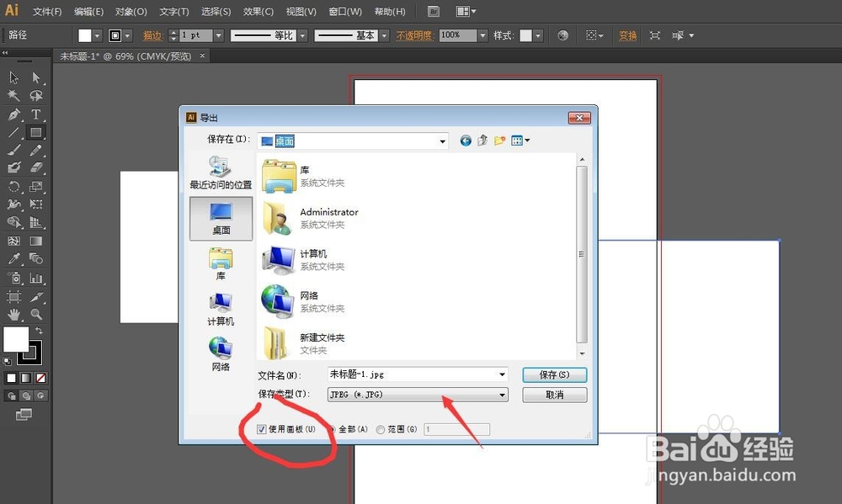Viewport: 842px width, 504px height.
Task: Expand the 保存在 location dropdown
Action: point(441,141)
